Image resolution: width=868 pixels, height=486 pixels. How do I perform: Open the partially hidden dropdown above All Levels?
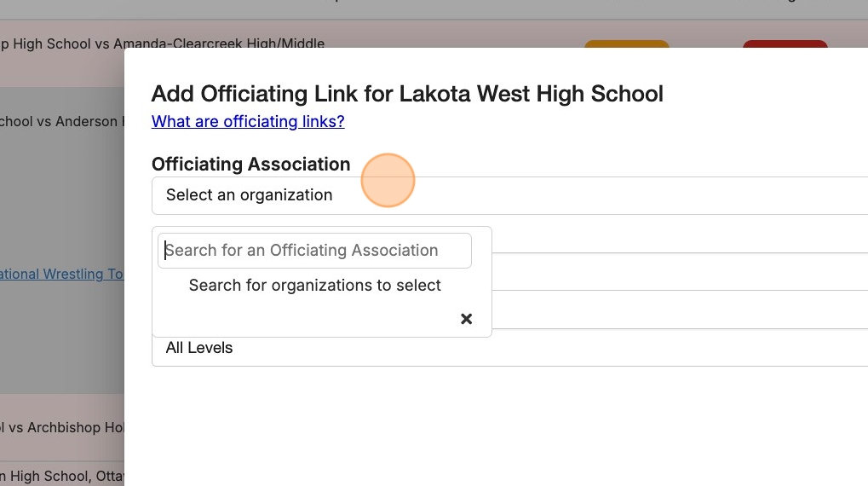[681, 311]
